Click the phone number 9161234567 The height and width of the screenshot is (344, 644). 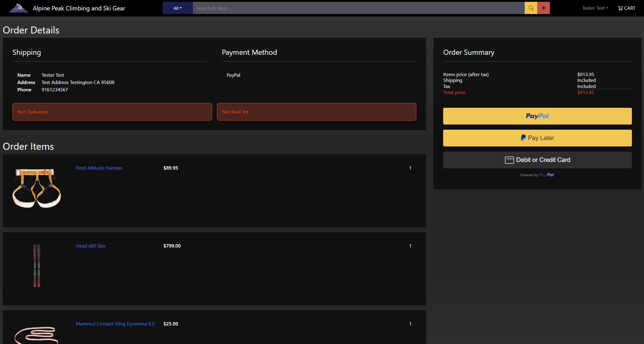55,90
